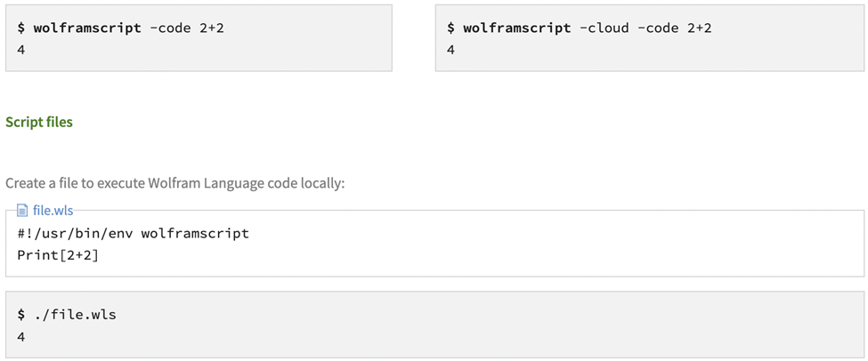Click the Create a file to execute caption
This screenshot has width=868, height=361.
coord(174,183)
